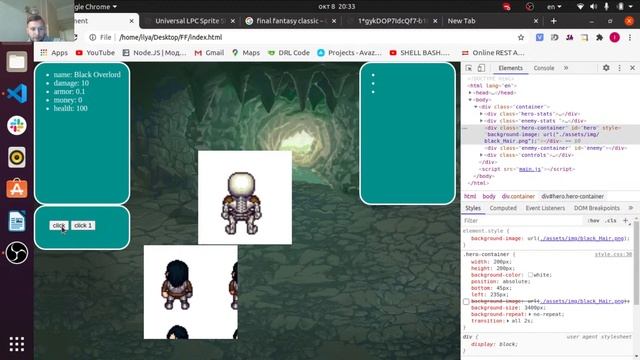Select the enemy-container div node

[556, 148]
